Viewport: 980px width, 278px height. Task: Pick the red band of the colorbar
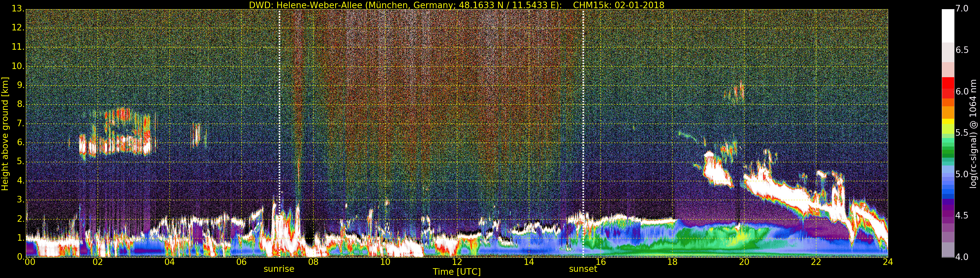948,88
